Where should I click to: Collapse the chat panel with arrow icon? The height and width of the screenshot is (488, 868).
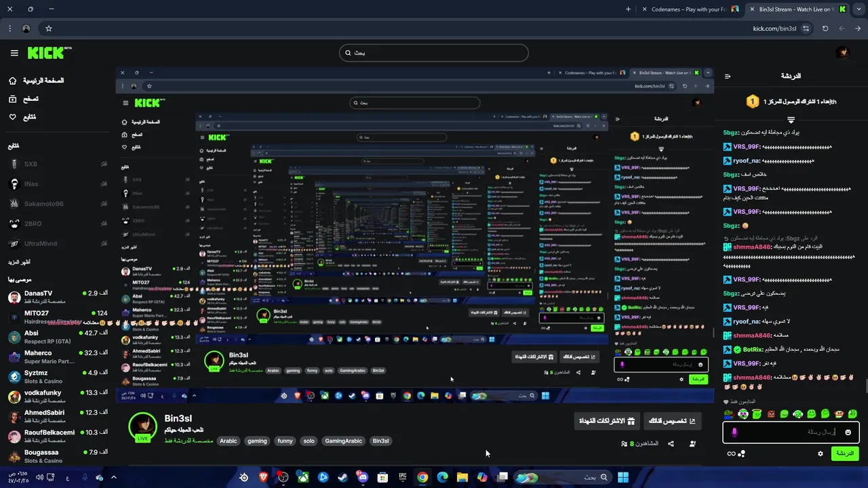coord(728,77)
